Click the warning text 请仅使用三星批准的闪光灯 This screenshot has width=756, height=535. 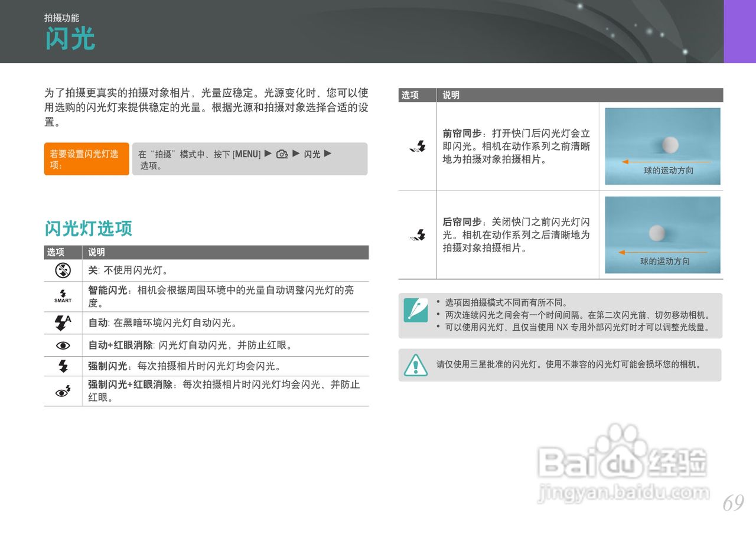[x=569, y=364]
